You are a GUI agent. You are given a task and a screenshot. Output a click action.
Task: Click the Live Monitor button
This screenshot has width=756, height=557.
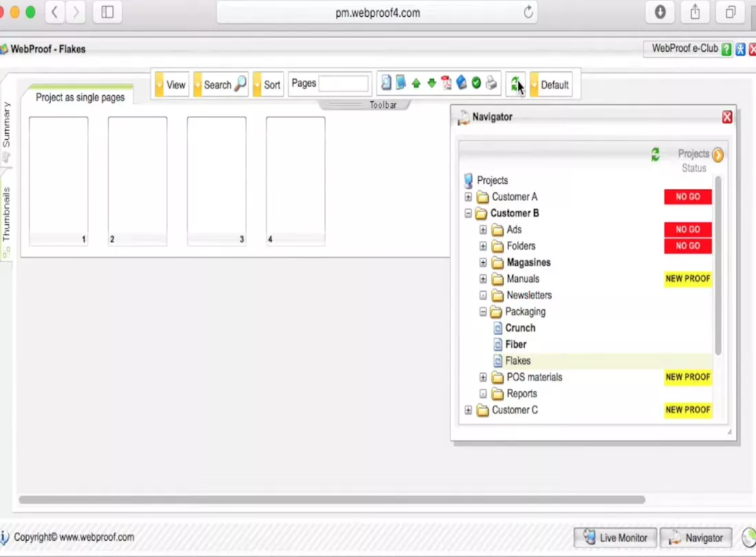(x=615, y=538)
